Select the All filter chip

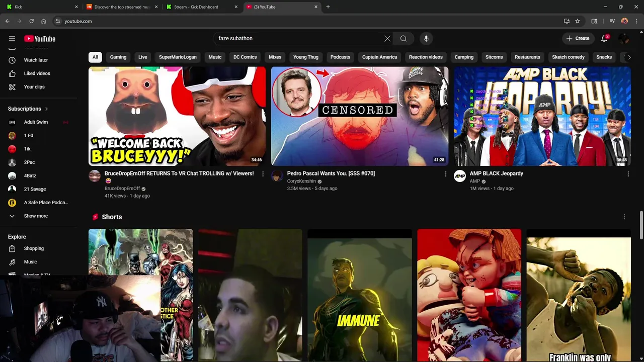[95, 57]
